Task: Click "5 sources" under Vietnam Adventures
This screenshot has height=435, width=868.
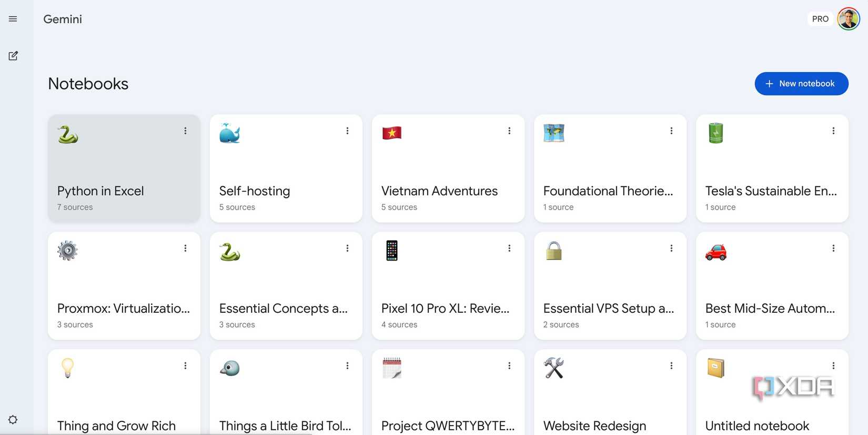Action: (399, 207)
